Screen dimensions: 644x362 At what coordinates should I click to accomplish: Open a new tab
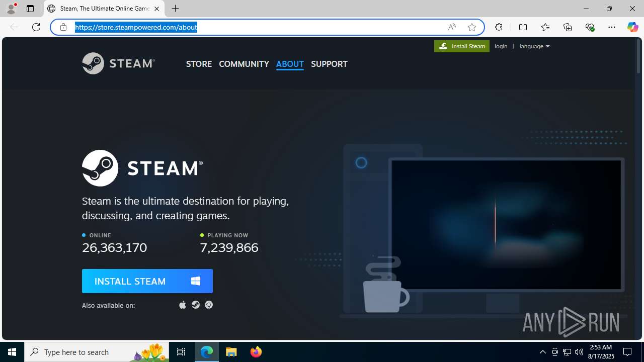[x=176, y=9]
